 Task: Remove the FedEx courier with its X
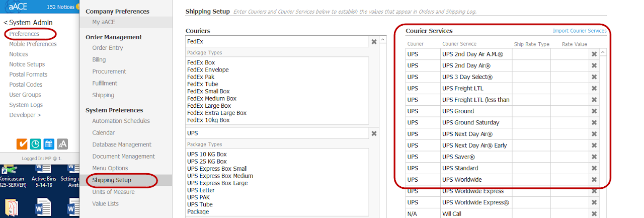tap(374, 42)
